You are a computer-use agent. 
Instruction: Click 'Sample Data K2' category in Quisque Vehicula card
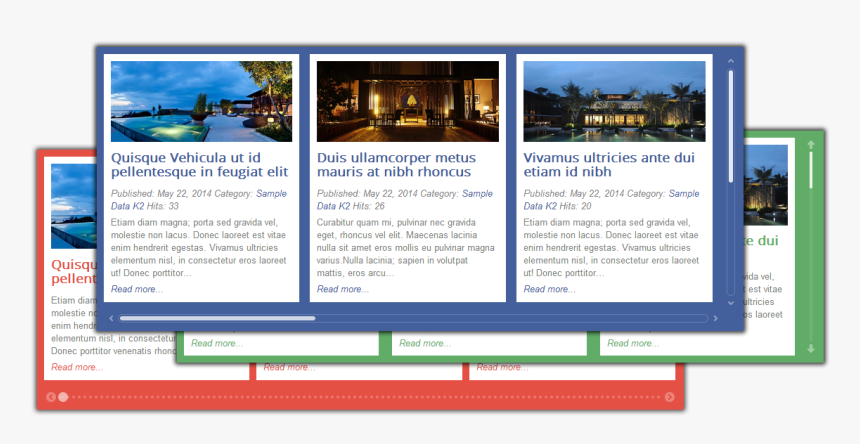click(x=199, y=200)
